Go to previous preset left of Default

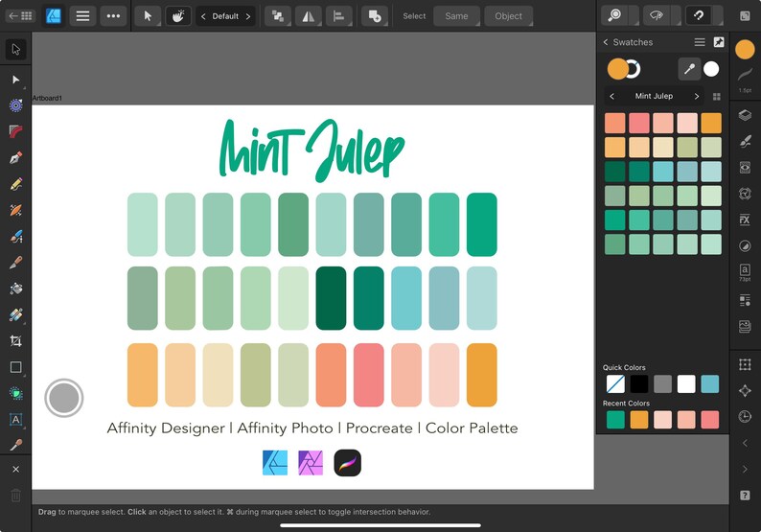click(203, 16)
